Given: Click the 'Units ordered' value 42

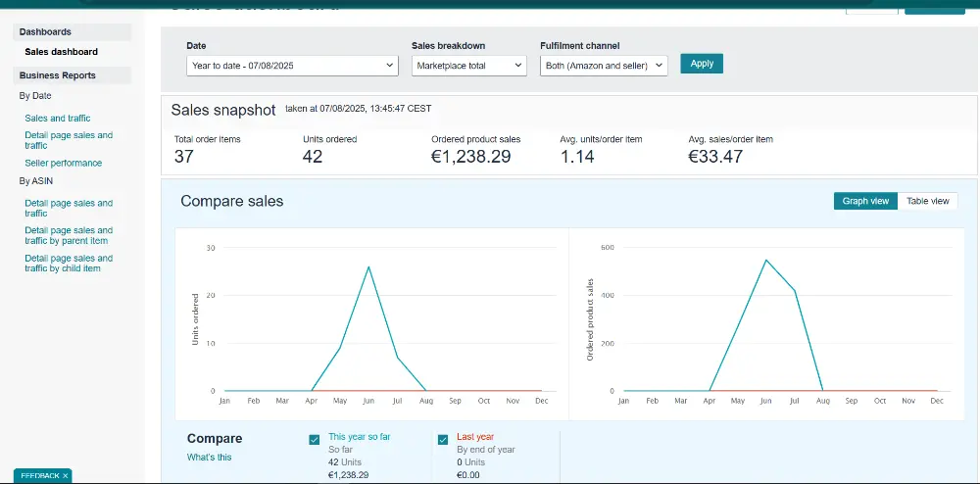Looking at the screenshot, I should [313, 156].
